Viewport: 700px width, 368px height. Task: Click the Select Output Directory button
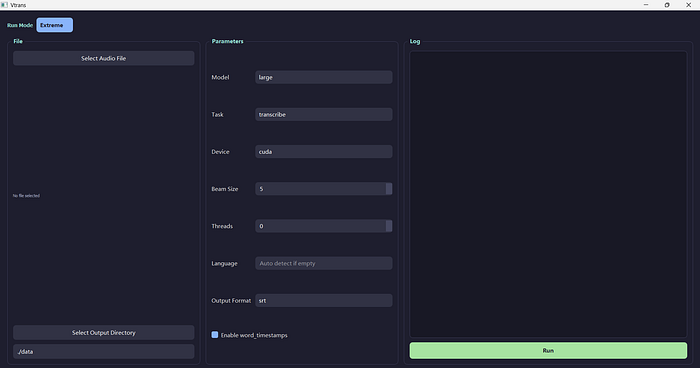[x=104, y=332]
